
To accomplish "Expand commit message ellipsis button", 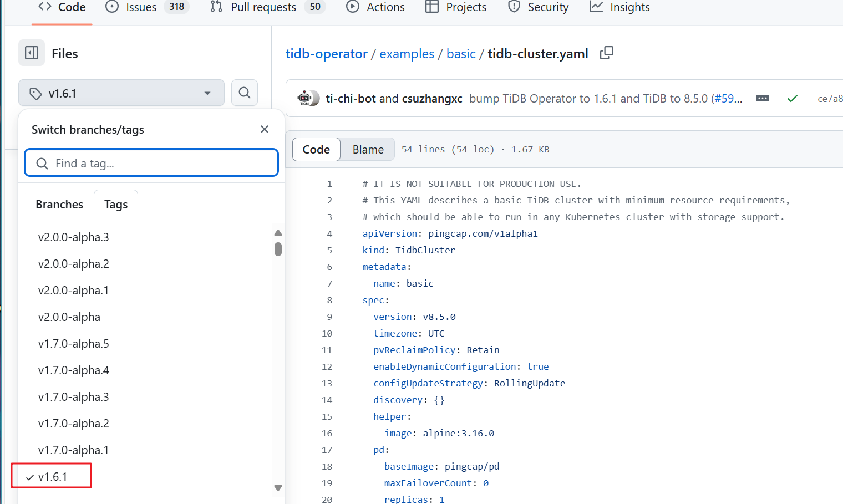I will pos(763,98).
